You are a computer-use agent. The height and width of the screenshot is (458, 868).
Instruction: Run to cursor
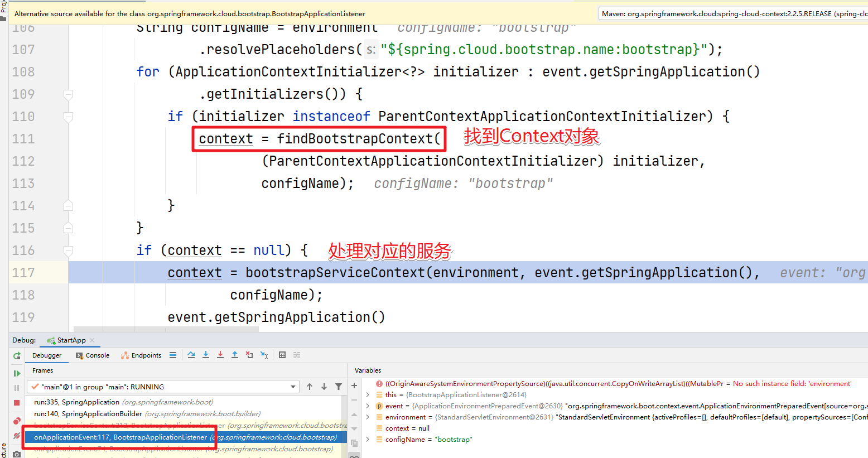coord(264,355)
